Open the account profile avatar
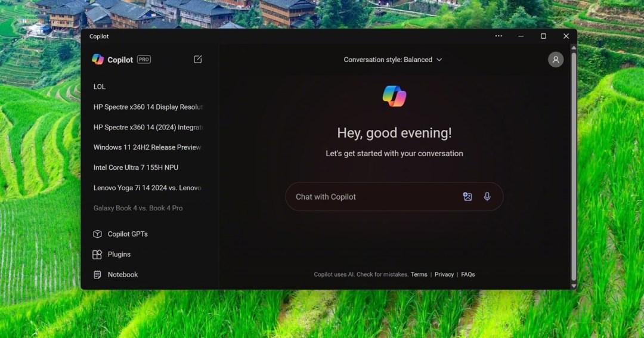The image size is (644, 338). click(x=555, y=60)
